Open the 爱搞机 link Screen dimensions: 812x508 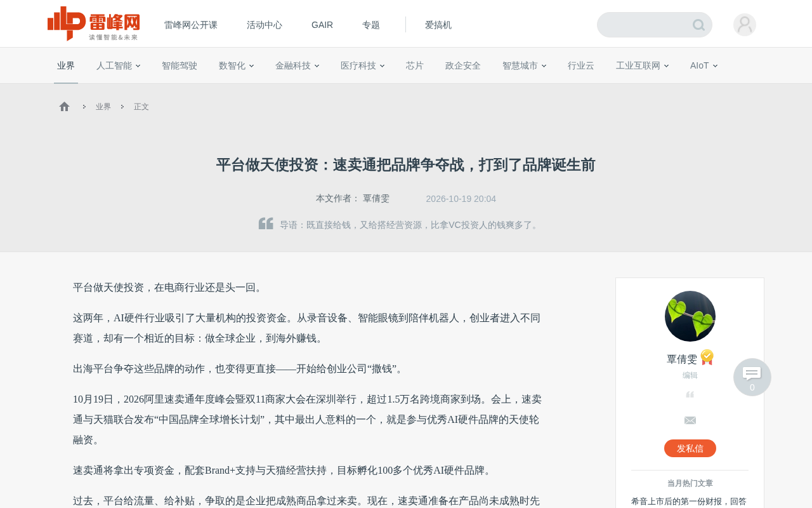(x=438, y=25)
